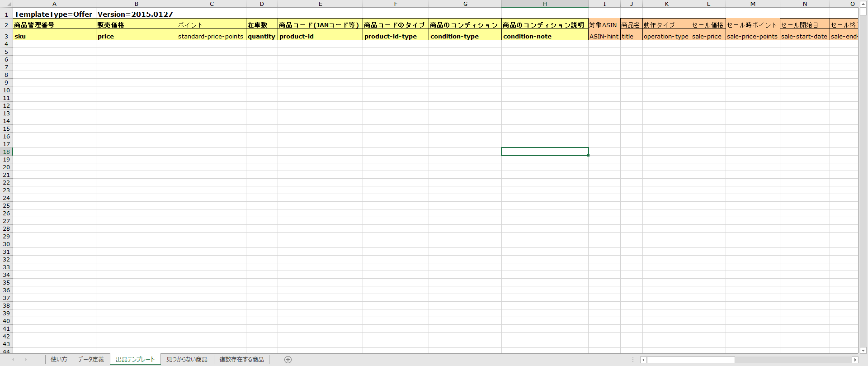The width and height of the screenshot is (868, 366).
Task: Select the orange ASIN-hint header cell
Action: pos(604,36)
